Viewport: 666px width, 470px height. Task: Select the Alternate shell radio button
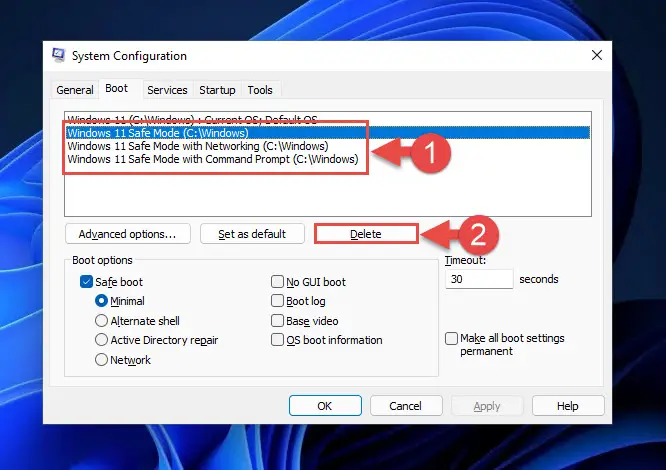point(101,321)
